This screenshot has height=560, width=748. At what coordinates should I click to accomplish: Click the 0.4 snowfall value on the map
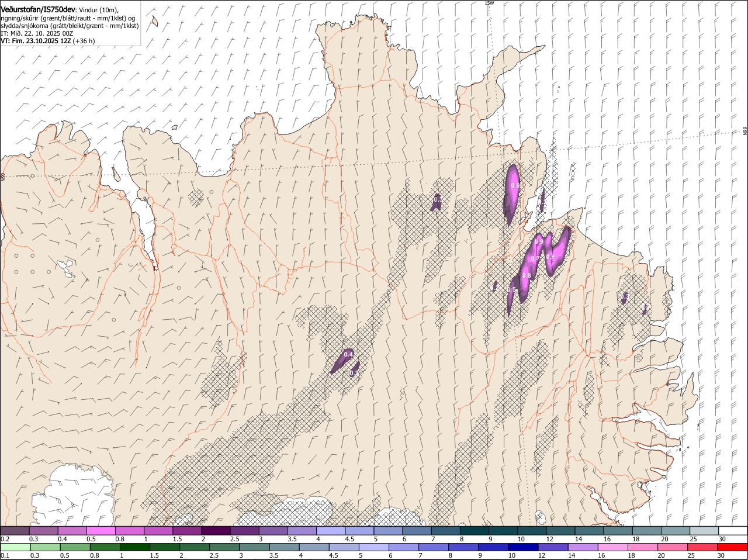click(x=348, y=354)
